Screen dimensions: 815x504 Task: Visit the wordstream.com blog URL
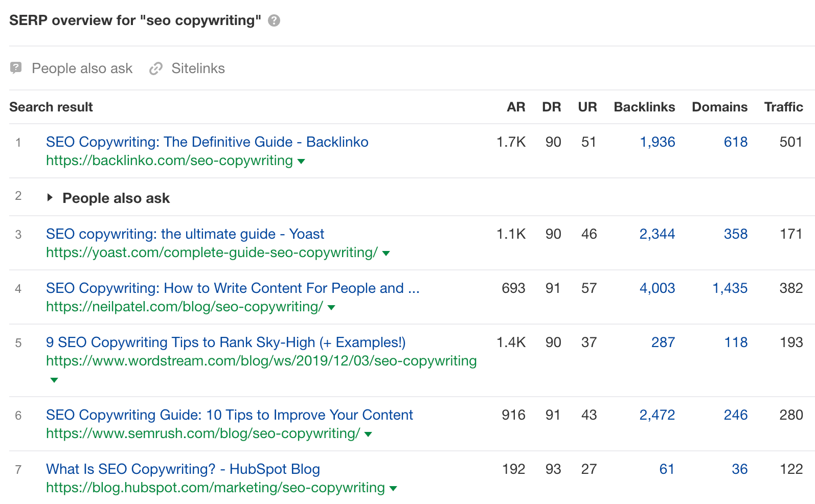coord(261,361)
